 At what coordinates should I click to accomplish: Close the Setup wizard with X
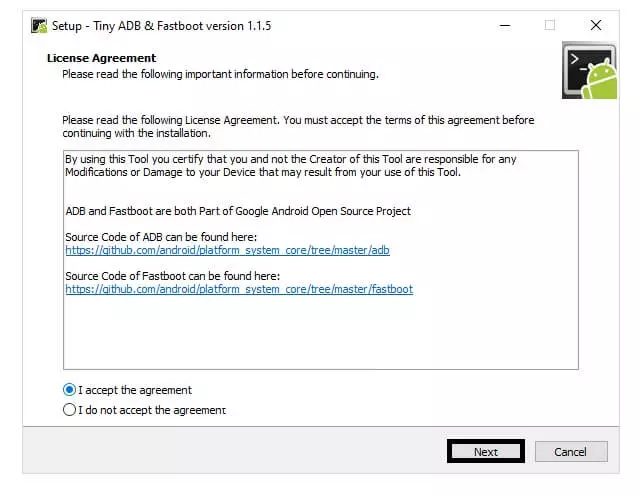click(x=596, y=25)
